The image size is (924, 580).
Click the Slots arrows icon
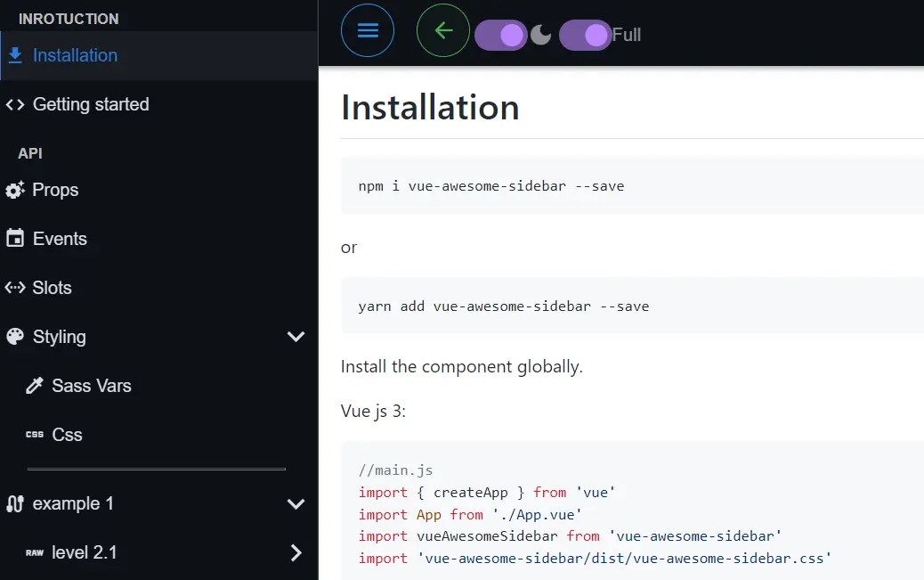(14, 287)
